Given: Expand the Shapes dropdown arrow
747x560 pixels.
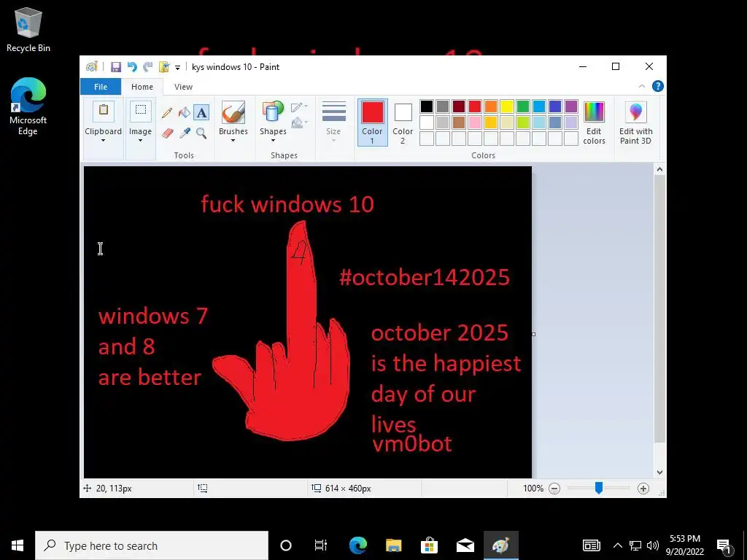Looking at the screenshot, I should click(x=273, y=141).
